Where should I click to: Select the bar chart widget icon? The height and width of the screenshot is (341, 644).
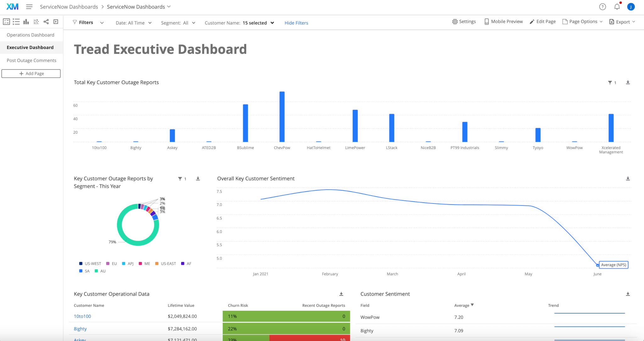26,22
